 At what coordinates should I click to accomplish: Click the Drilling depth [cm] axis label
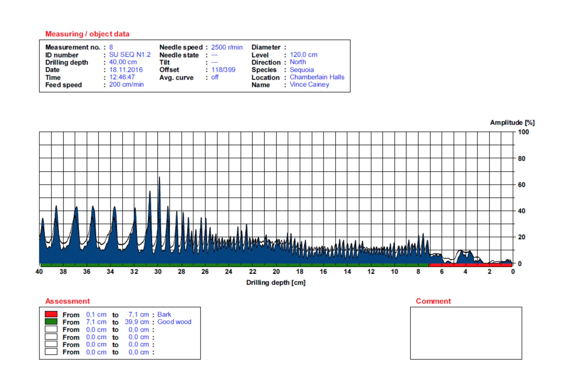(x=276, y=282)
